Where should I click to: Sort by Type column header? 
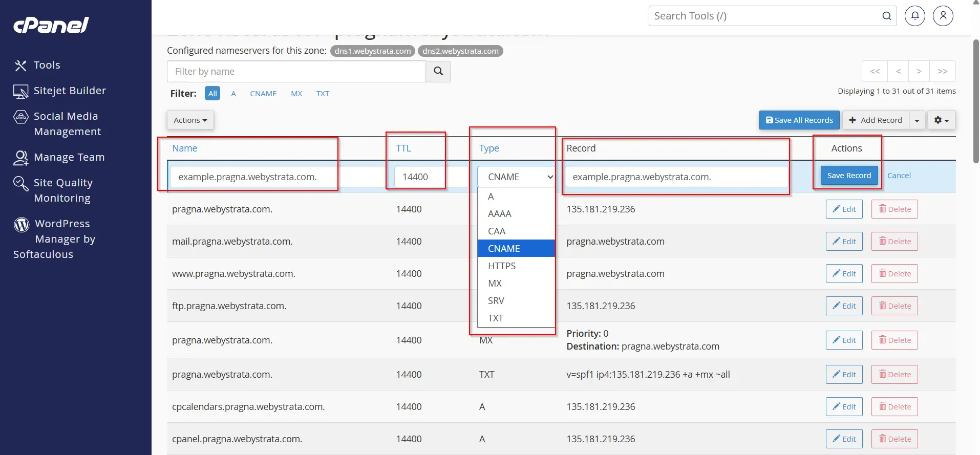(489, 148)
